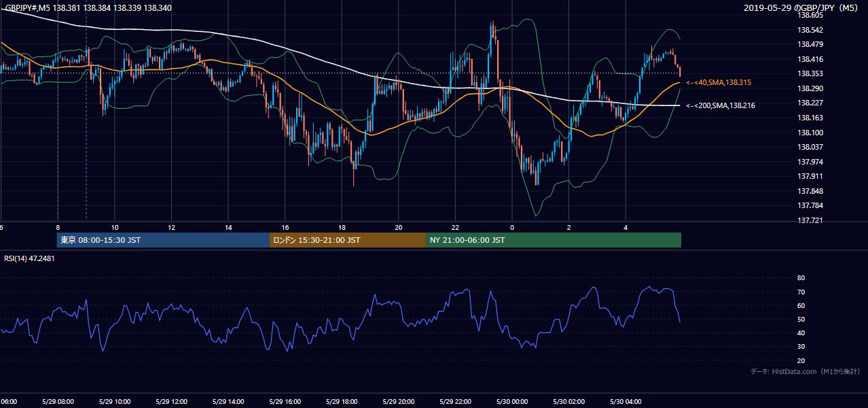Image resolution: width=868 pixels, height=408 pixels.
Task: Click the 5/29 14:00 date axis label
Action: coord(228,402)
